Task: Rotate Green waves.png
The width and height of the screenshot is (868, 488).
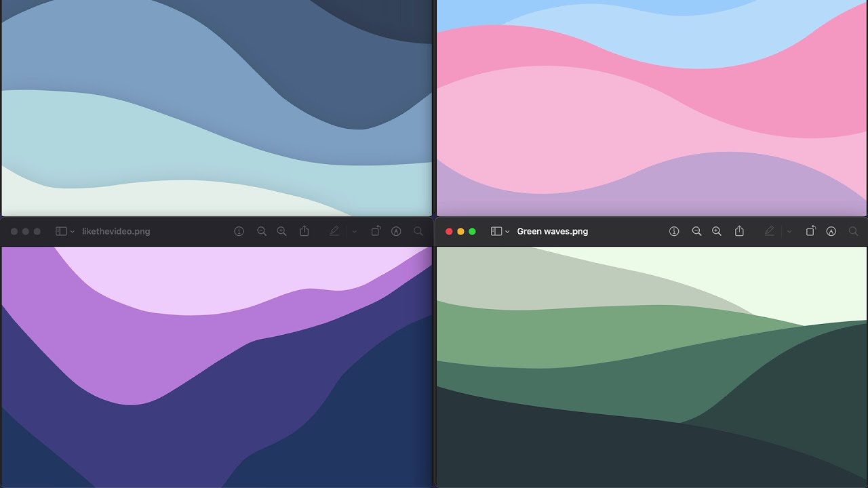Action: (x=811, y=231)
